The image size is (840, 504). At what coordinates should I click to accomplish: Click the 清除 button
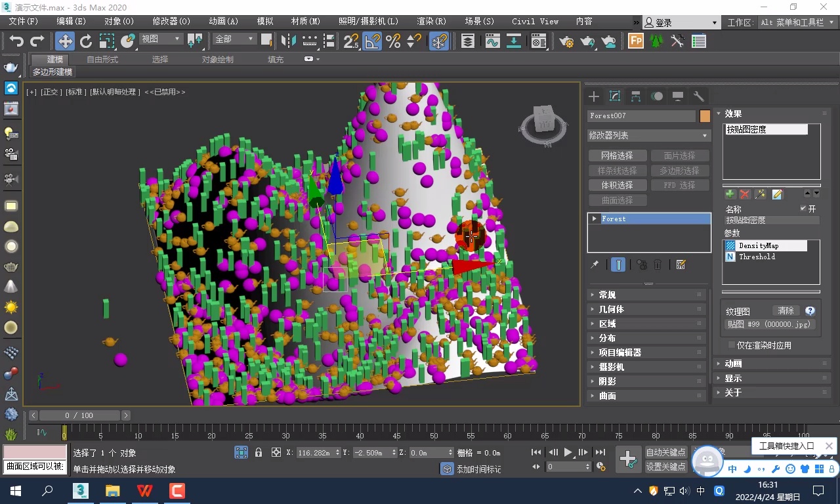(x=786, y=311)
